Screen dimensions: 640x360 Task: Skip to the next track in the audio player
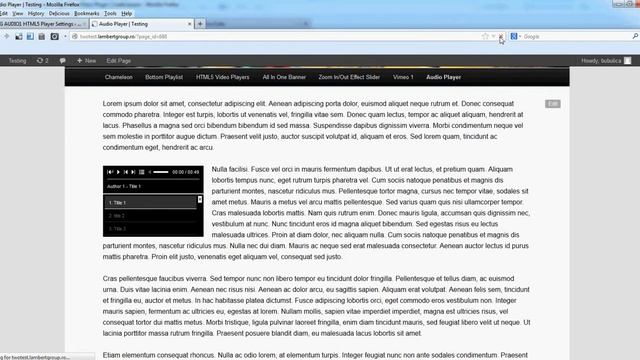[133, 172]
